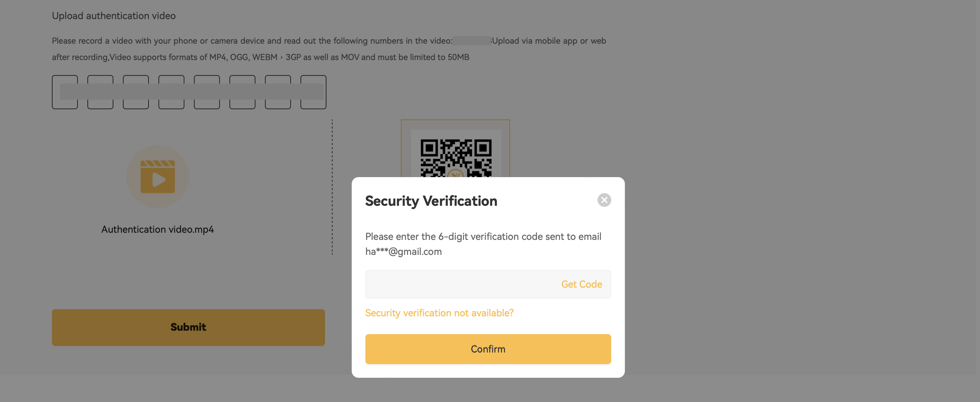Click the Submit button

[x=188, y=327]
